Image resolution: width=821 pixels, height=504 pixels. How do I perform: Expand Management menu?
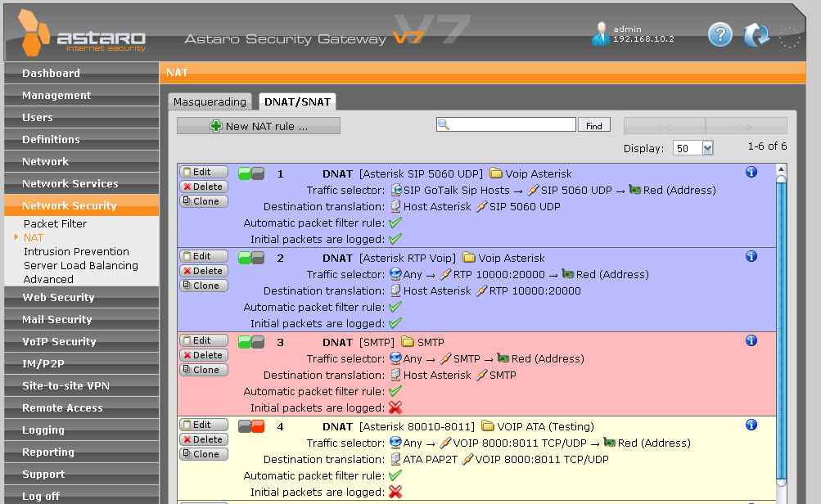point(82,95)
